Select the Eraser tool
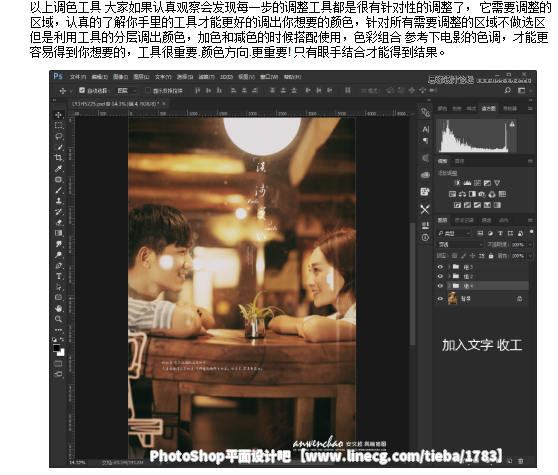Viewport: 558px width, 475px height. tap(59, 223)
